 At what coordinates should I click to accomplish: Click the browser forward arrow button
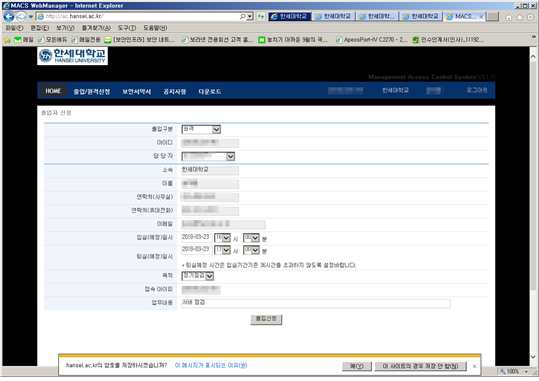coord(21,17)
